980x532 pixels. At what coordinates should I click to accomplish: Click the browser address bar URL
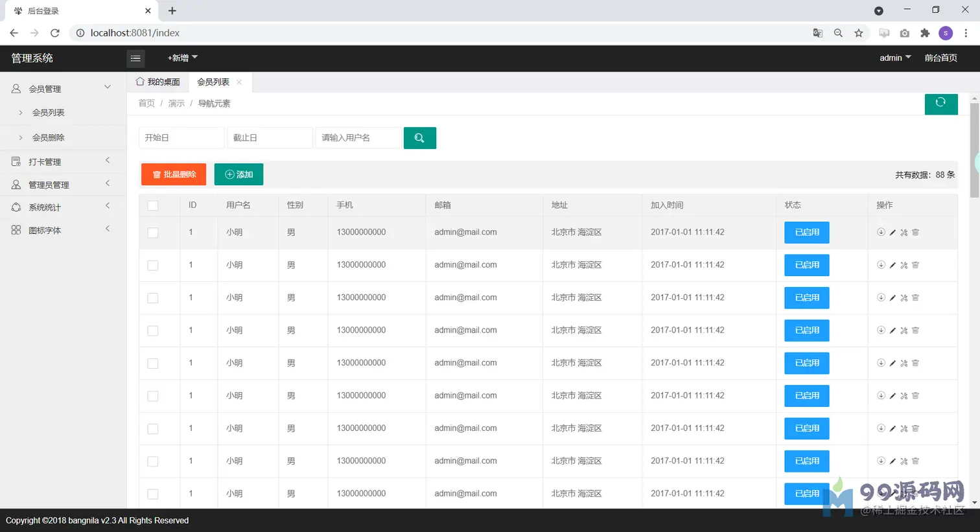(135, 33)
